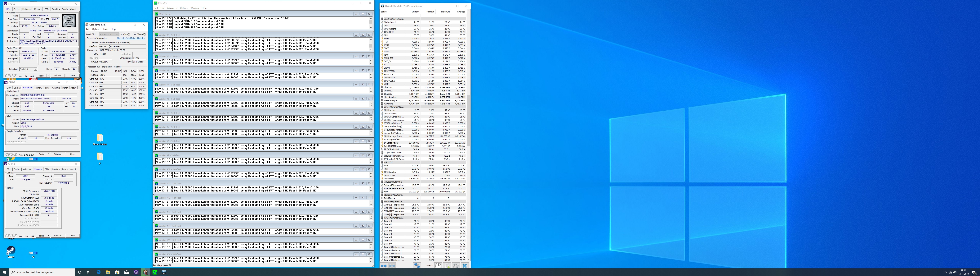This screenshot has height=276, width=980.
Task: Open the Select CPU dropdown in Core Temp
Action: pos(109,34)
